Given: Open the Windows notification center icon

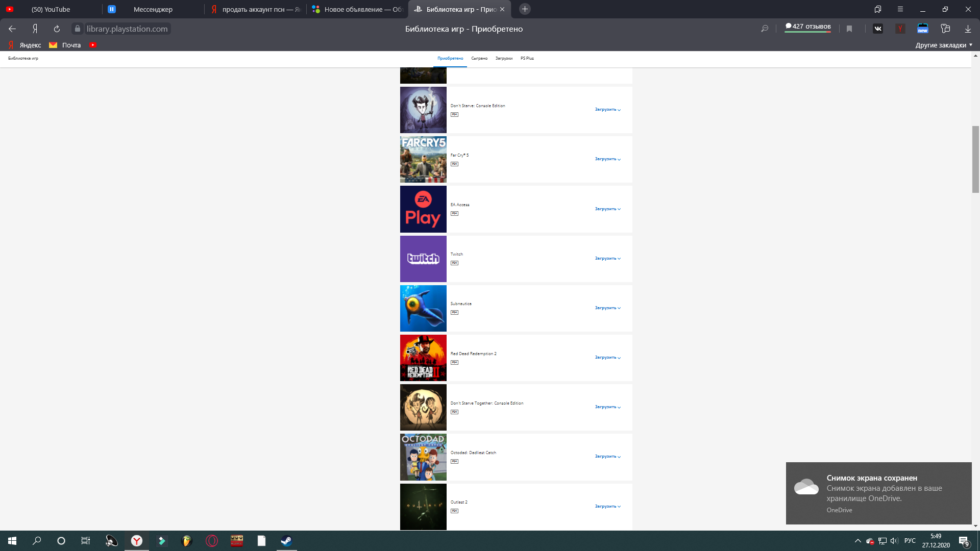Looking at the screenshot, I should [964, 541].
